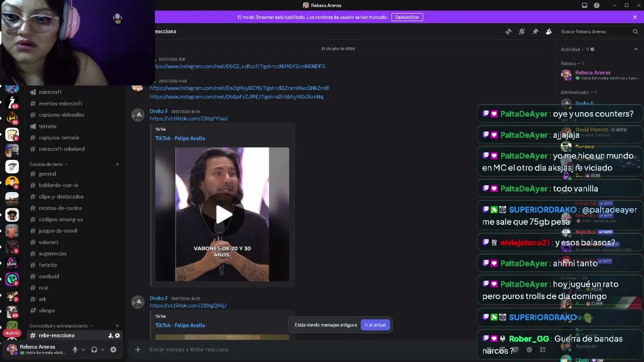Click Drako F username on first TikTok message

[159, 111]
